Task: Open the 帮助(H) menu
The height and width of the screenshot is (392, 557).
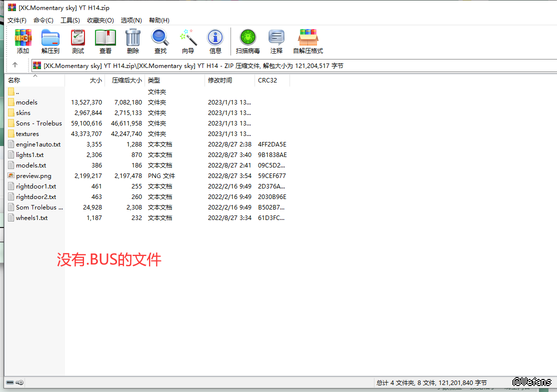Action: [159, 20]
